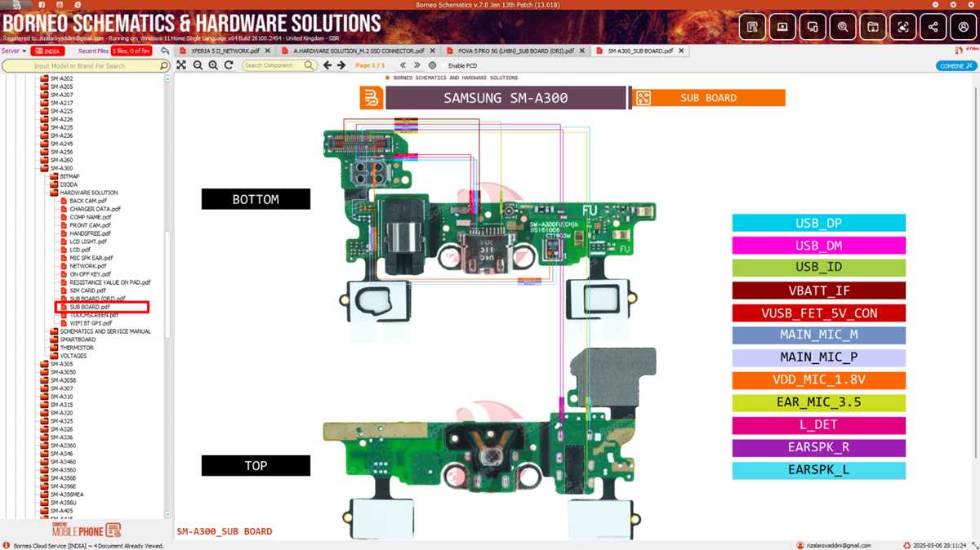
Task: Click the fit-to-screen expand arrows icon
Action: point(181,65)
